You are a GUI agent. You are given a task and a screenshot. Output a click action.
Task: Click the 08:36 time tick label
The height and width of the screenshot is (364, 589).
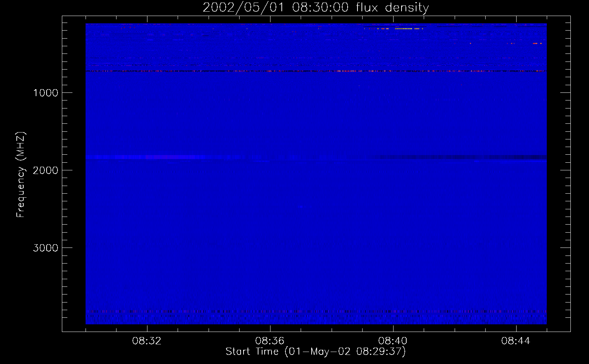(x=270, y=341)
